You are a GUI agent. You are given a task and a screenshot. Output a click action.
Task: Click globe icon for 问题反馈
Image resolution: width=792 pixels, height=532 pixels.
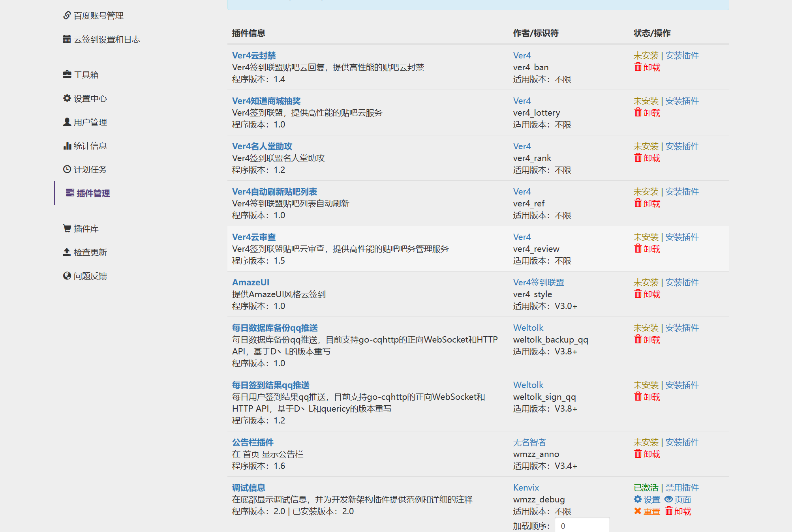pyautogui.click(x=67, y=276)
